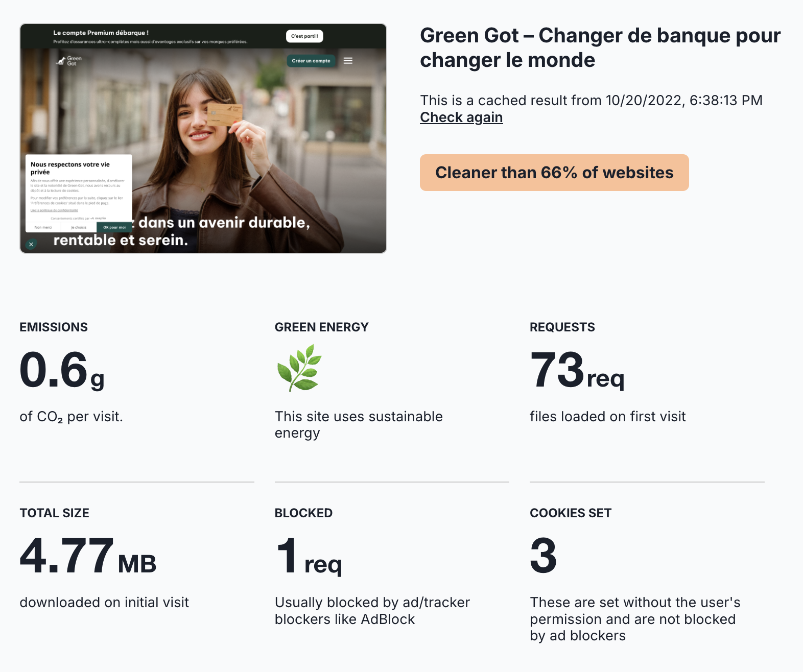Click 'This site uses sustainable energy' text
The height and width of the screenshot is (672, 803).
pyautogui.click(x=359, y=425)
